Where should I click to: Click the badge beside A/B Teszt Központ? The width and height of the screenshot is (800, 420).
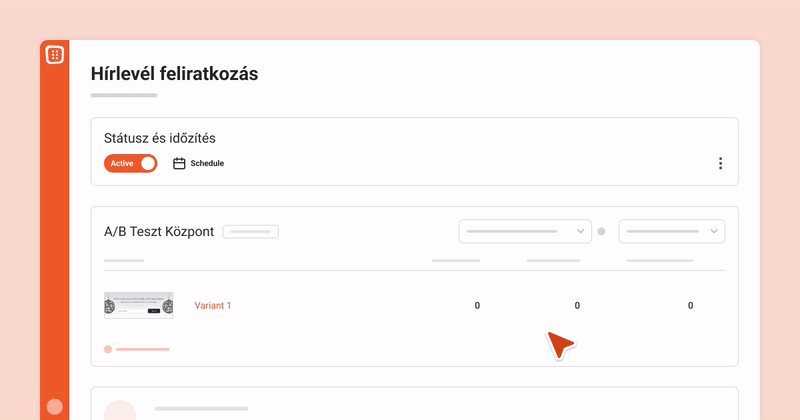250,232
